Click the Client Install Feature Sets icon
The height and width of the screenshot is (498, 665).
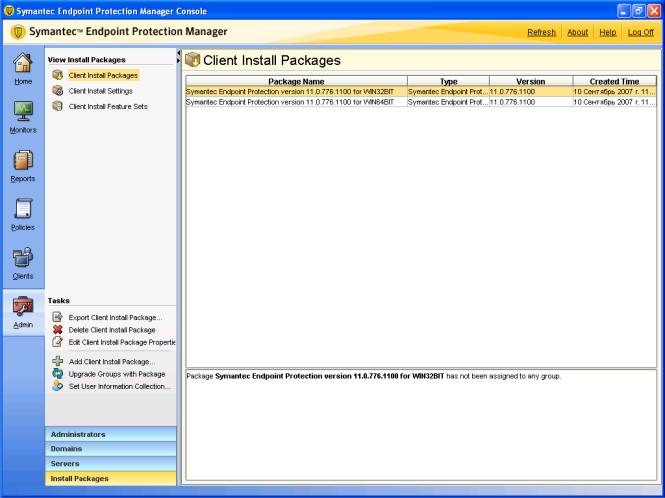(x=57, y=106)
